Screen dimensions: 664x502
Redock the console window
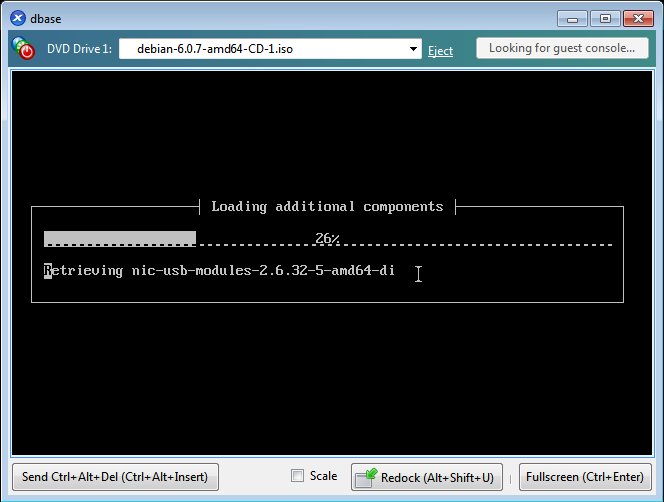427,477
